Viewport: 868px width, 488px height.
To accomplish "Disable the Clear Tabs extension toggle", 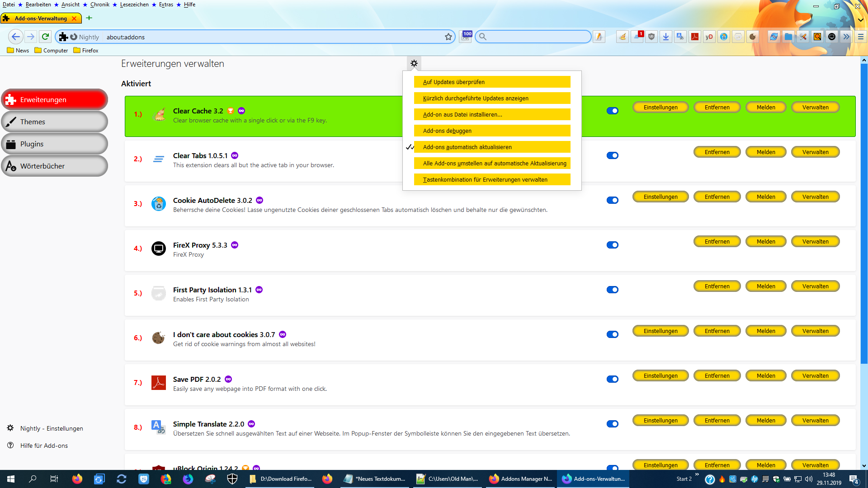I will [x=613, y=155].
